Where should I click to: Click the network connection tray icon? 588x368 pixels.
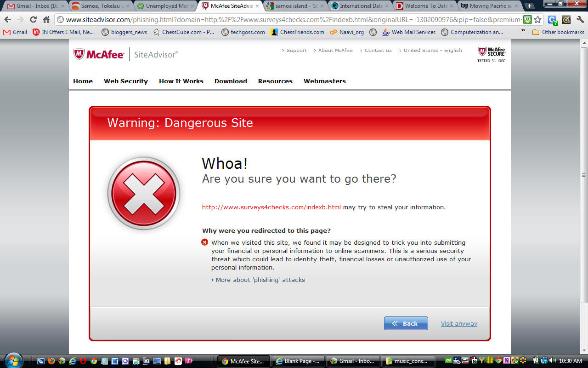point(544,360)
